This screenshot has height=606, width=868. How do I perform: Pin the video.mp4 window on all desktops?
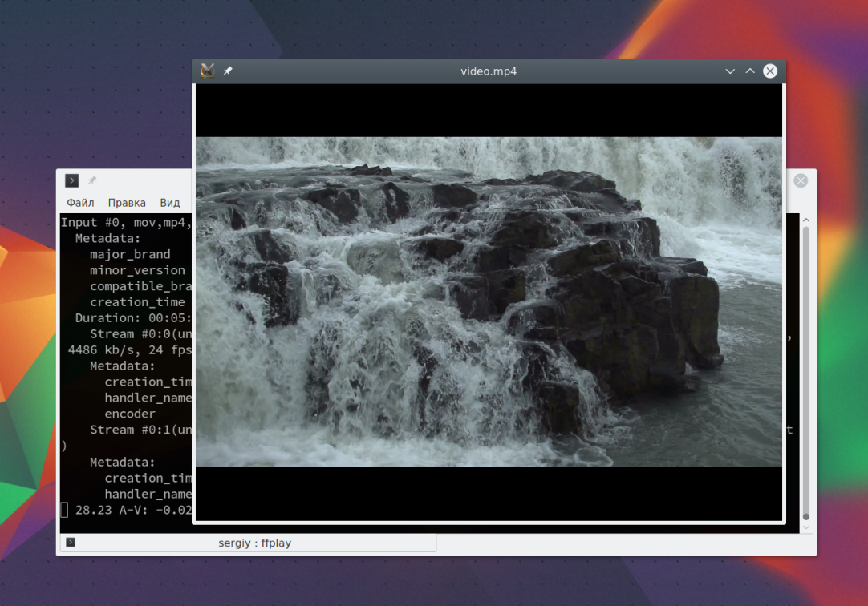pos(228,71)
